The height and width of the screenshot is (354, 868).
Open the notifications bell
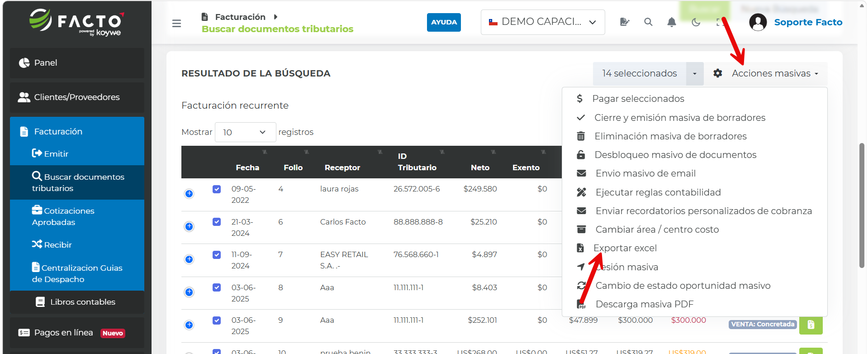[x=672, y=22]
